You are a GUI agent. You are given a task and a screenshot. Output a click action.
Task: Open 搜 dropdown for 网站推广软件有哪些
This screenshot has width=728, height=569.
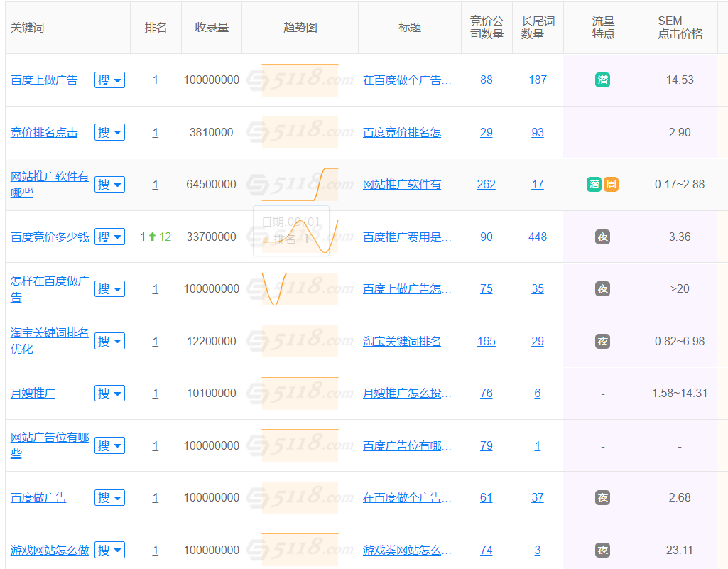109,185
